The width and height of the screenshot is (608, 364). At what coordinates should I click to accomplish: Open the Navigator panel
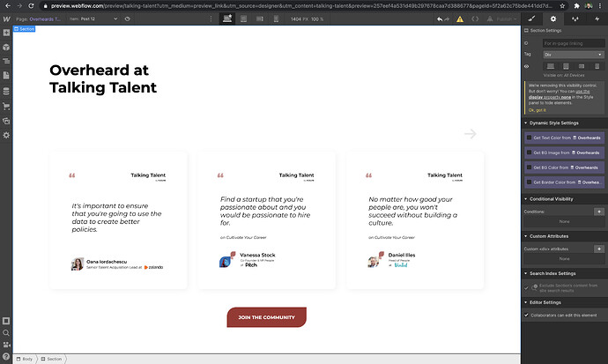6,61
